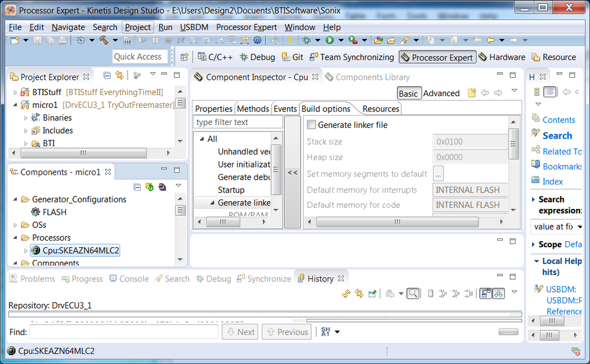Click the Pin view icon in History toolbar
The image size is (590, 364).
pos(372,293)
